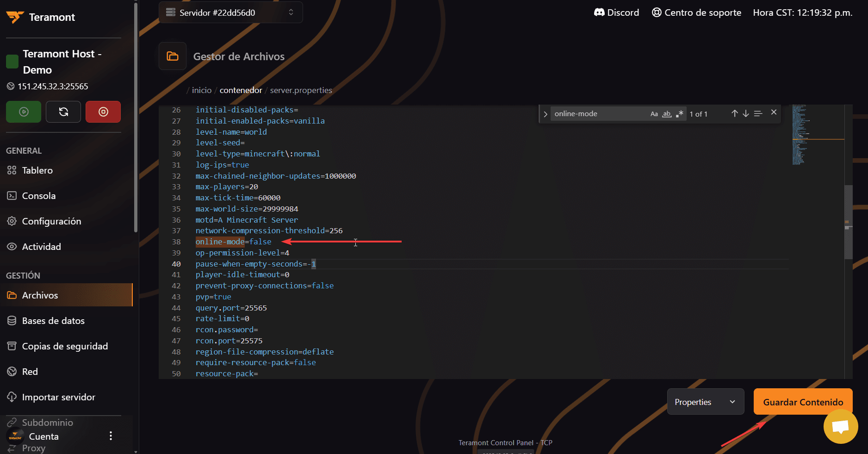
Task: Toggle regular expression search option
Action: (x=679, y=114)
